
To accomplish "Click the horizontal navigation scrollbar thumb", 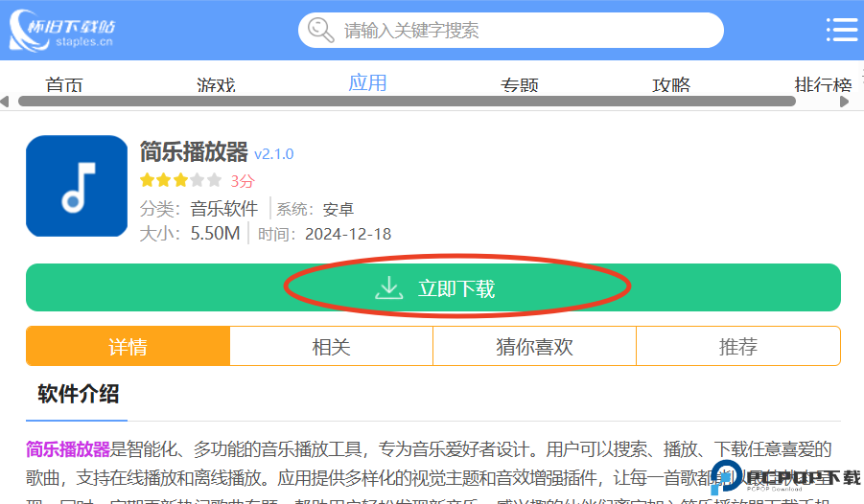I will click(x=408, y=102).
